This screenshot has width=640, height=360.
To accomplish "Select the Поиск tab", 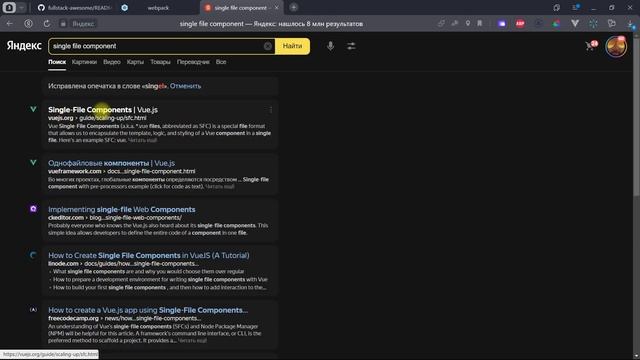I will point(57,62).
